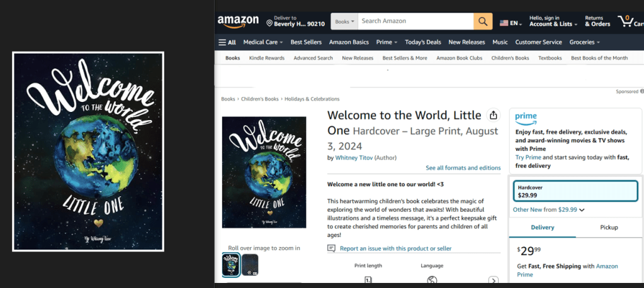Select the second product thumbnail image

pyautogui.click(x=250, y=265)
